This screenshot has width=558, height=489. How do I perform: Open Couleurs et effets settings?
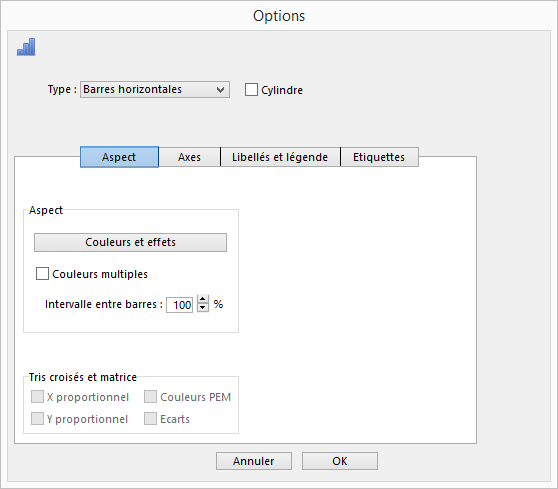[130, 242]
